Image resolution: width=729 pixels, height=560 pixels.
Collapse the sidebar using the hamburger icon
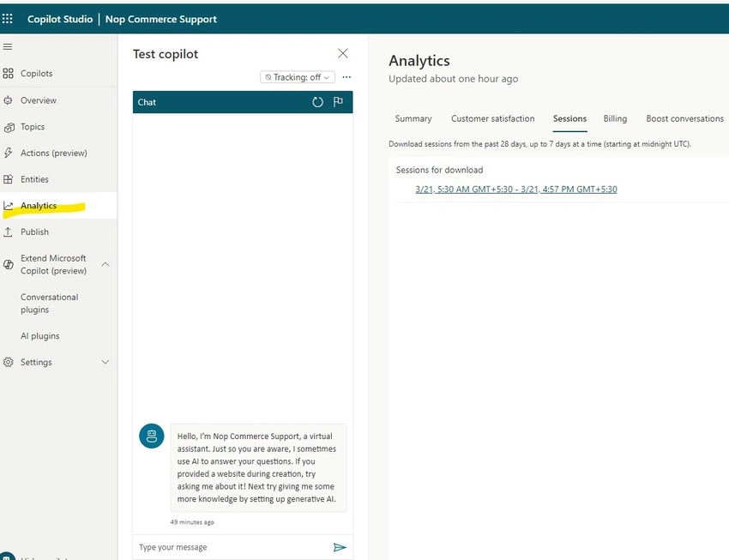point(8,46)
